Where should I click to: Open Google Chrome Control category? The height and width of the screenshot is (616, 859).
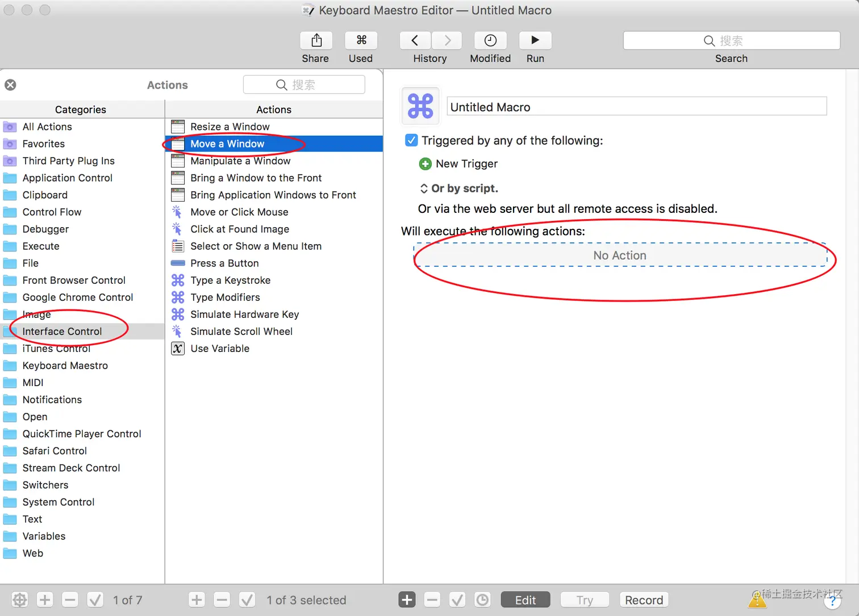82,297
